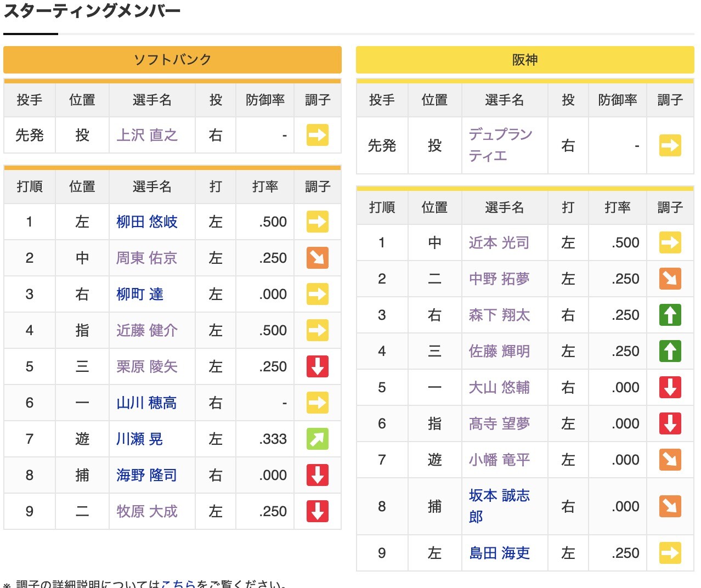701x588 pixels.
Task: Click 牧原 大成 red down arrow icon
Action: click(318, 511)
